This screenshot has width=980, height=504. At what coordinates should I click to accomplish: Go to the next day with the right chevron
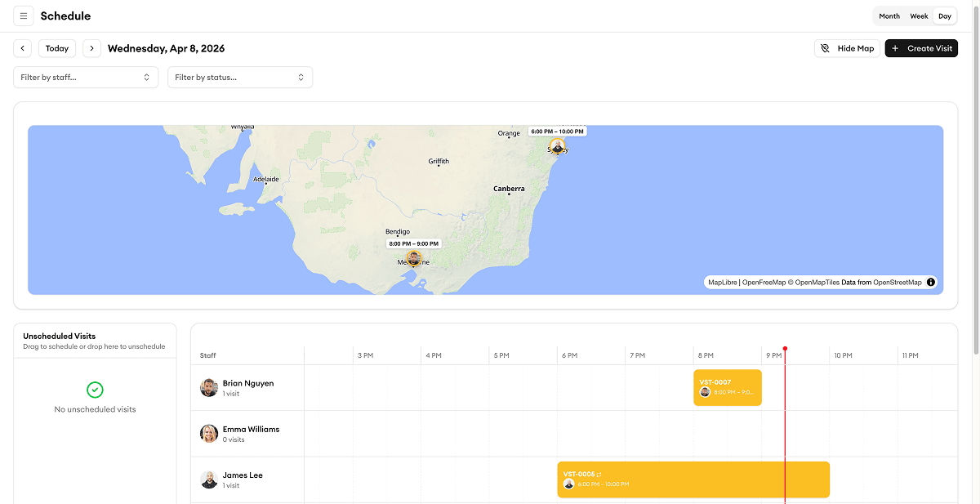[x=91, y=48]
